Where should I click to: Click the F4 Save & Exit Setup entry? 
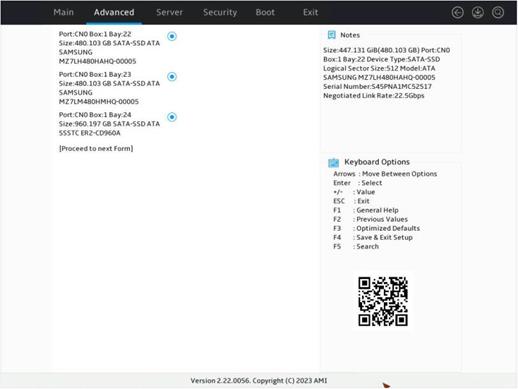click(373, 237)
